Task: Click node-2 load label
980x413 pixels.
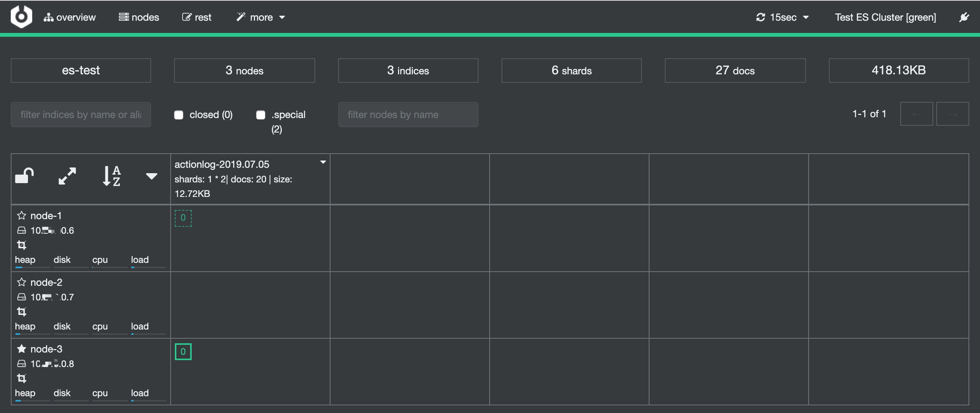Action: (x=140, y=326)
